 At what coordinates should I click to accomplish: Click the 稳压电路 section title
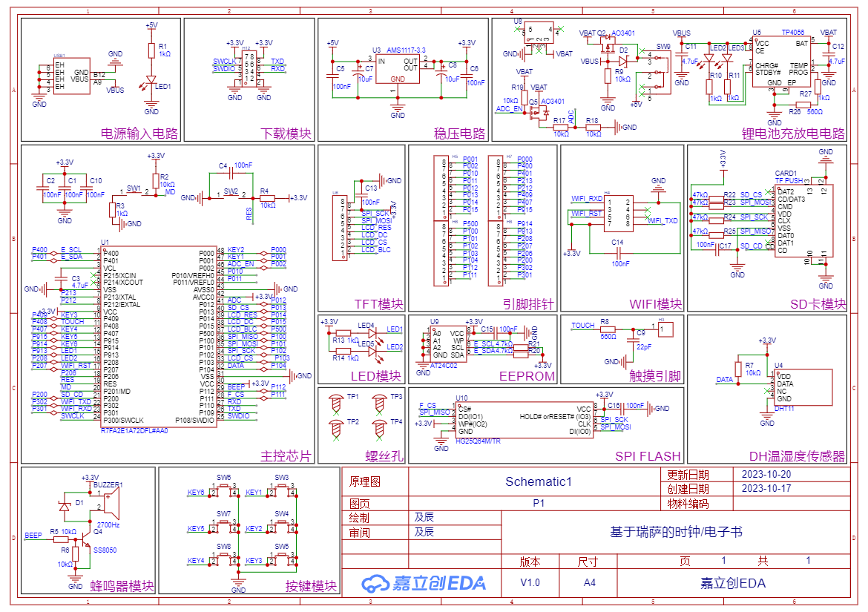(459, 134)
